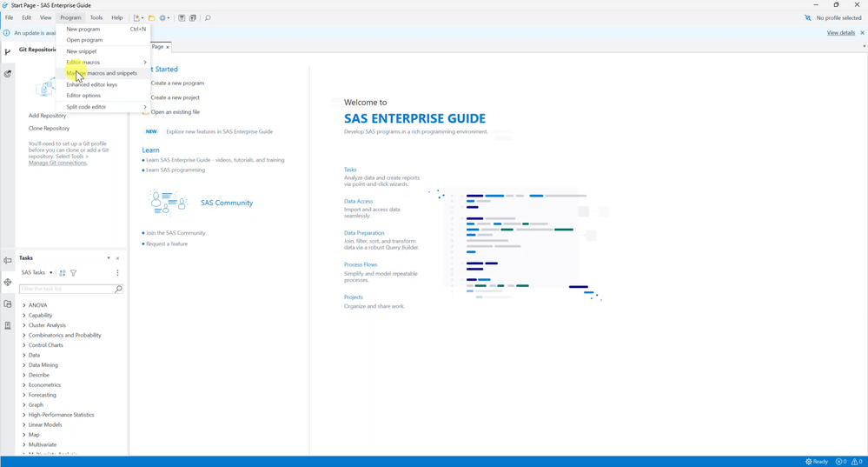Open the Tools menu
Screen dimensions: 868x467
[x=96, y=17]
